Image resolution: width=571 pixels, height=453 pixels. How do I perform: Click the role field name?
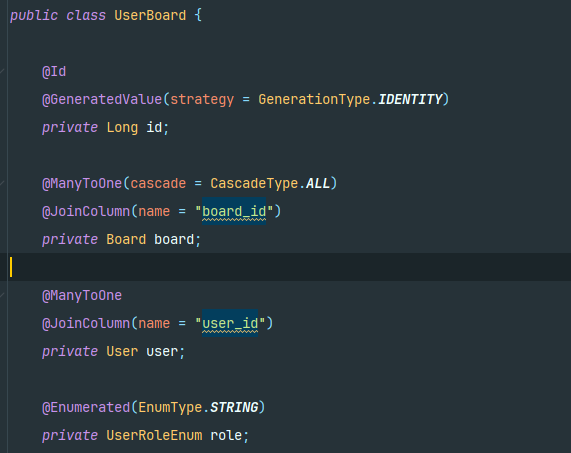pyautogui.click(x=226, y=435)
